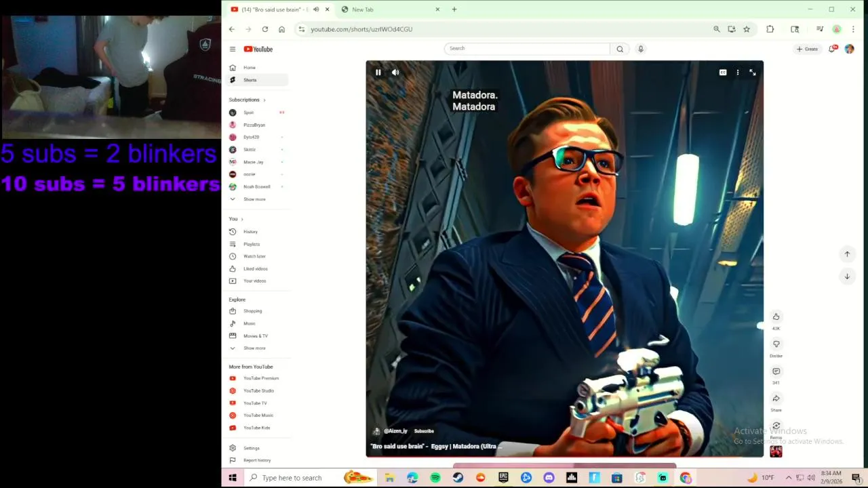Bookmark this page with star icon
868x488 pixels.
click(747, 29)
